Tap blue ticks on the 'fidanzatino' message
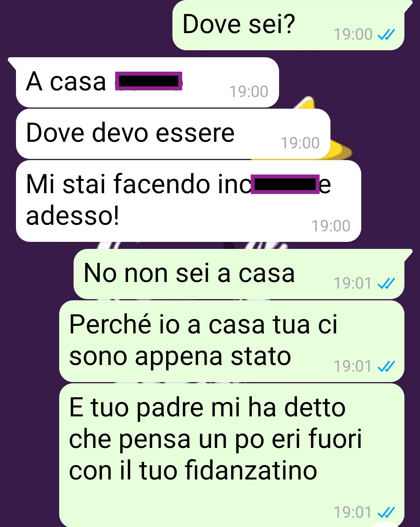 pyautogui.click(x=387, y=513)
